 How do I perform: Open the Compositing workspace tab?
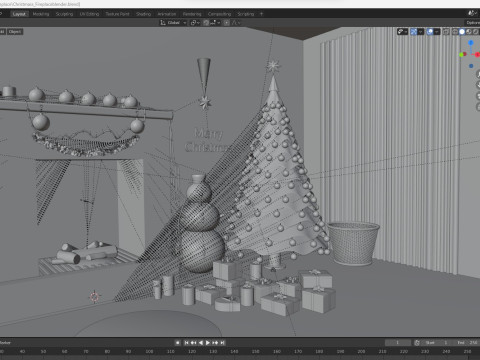click(x=219, y=14)
